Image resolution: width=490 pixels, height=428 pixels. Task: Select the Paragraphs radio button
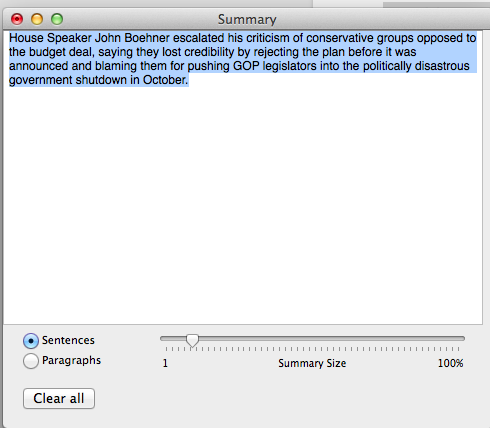click(x=31, y=361)
